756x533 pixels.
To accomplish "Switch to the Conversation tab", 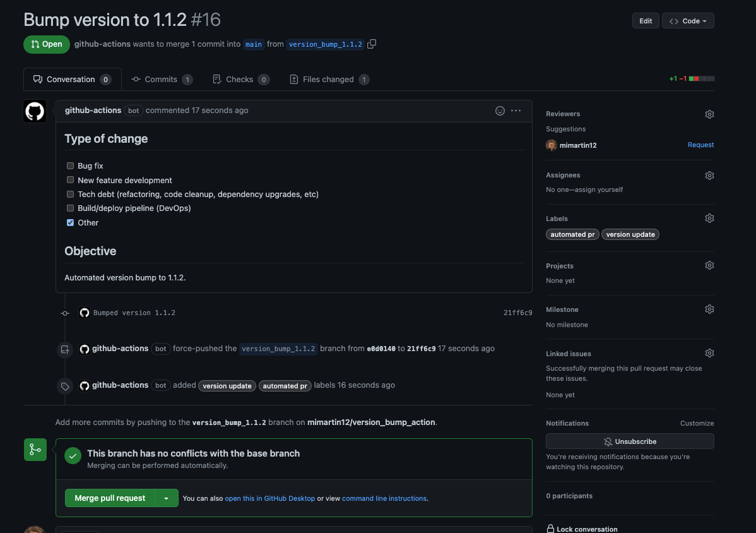I will coord(73,80).
